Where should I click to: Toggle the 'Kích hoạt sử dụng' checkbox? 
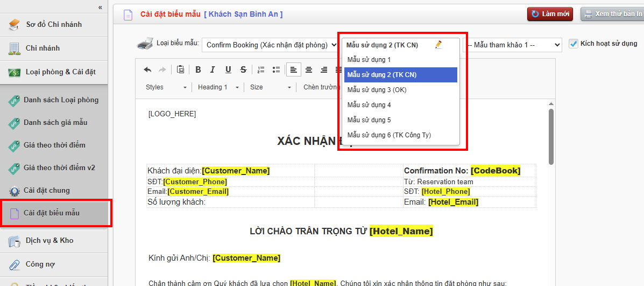pos(573,44)
